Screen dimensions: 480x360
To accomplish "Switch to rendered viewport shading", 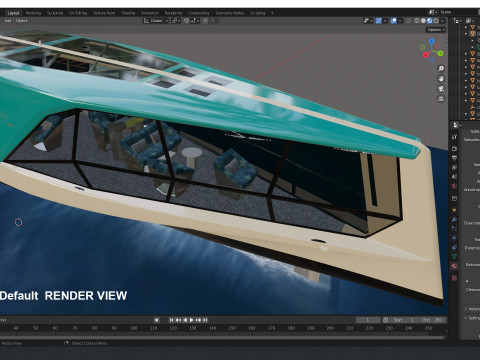I will (x=436, y=21).
